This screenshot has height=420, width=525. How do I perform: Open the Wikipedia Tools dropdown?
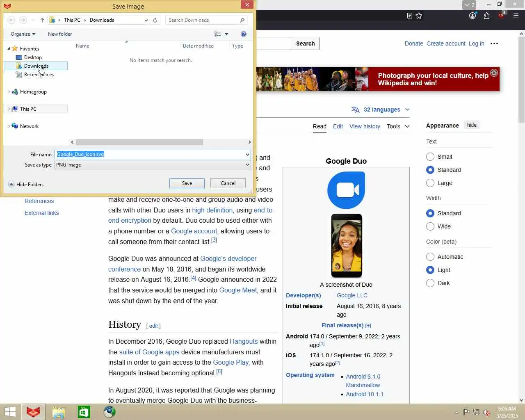[398, 126]
